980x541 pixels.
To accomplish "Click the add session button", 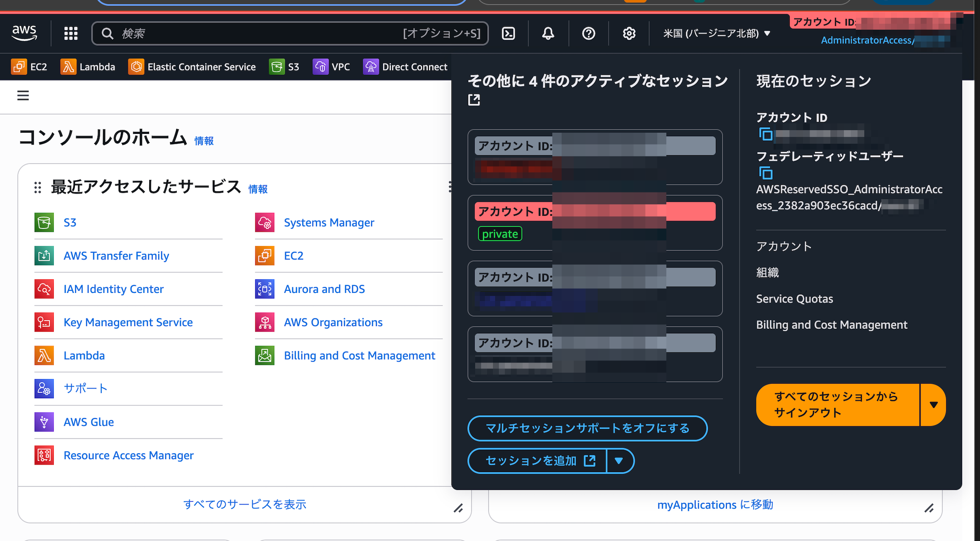I will tap(537, 461).
